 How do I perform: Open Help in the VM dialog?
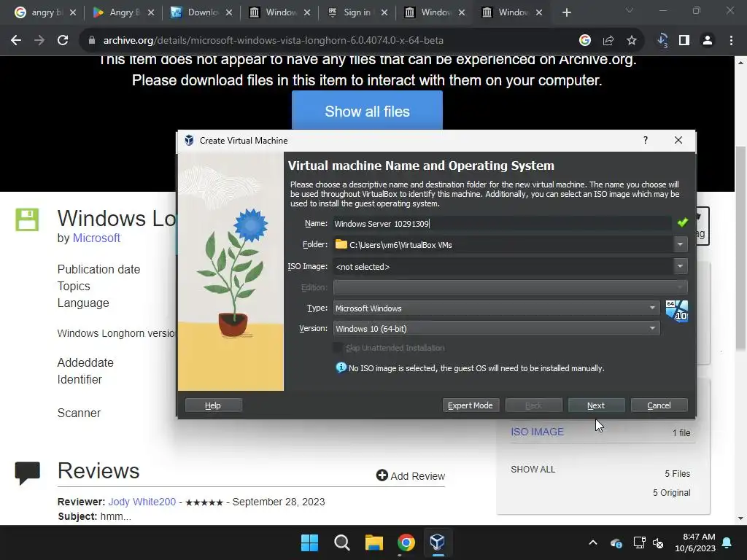click(213, 405)
